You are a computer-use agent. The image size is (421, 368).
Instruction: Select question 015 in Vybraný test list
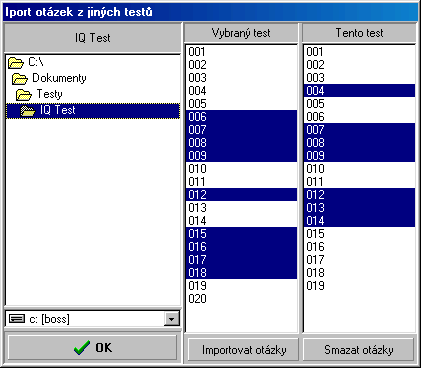pos(241,234)
